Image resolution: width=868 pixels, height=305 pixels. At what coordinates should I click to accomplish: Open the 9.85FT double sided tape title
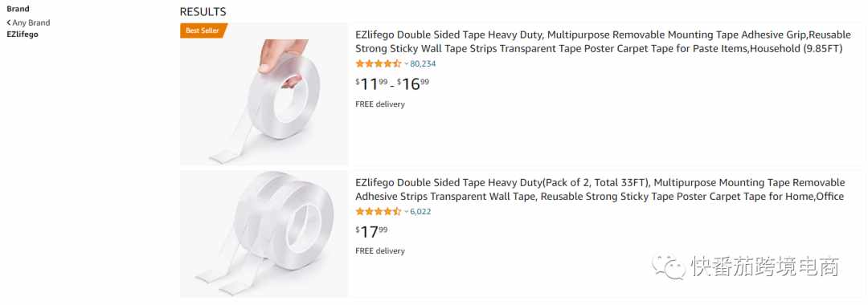tap(600, 42)
